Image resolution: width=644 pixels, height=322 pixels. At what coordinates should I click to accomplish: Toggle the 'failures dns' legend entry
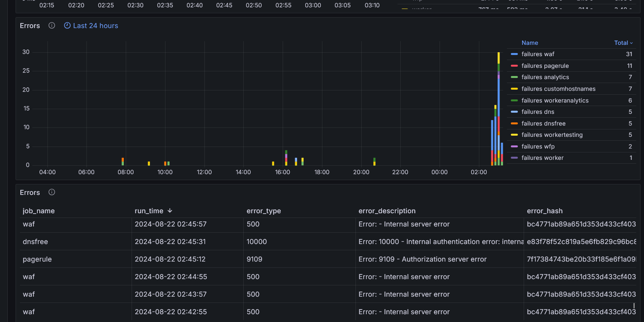[538, 112]
